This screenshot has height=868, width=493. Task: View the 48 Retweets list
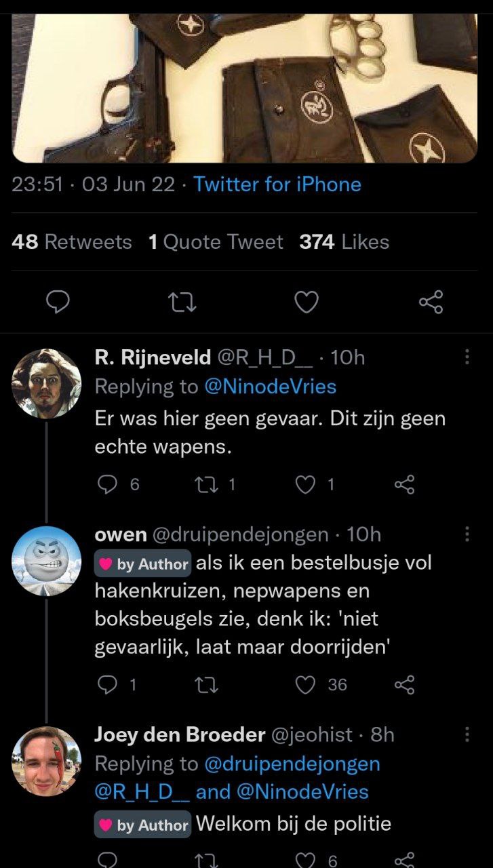point(72,242)
